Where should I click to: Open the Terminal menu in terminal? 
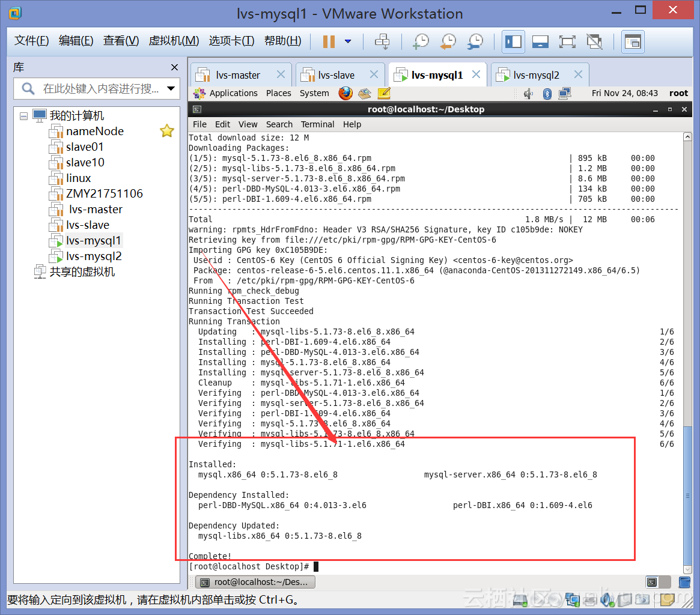click(x=317, y=124)
